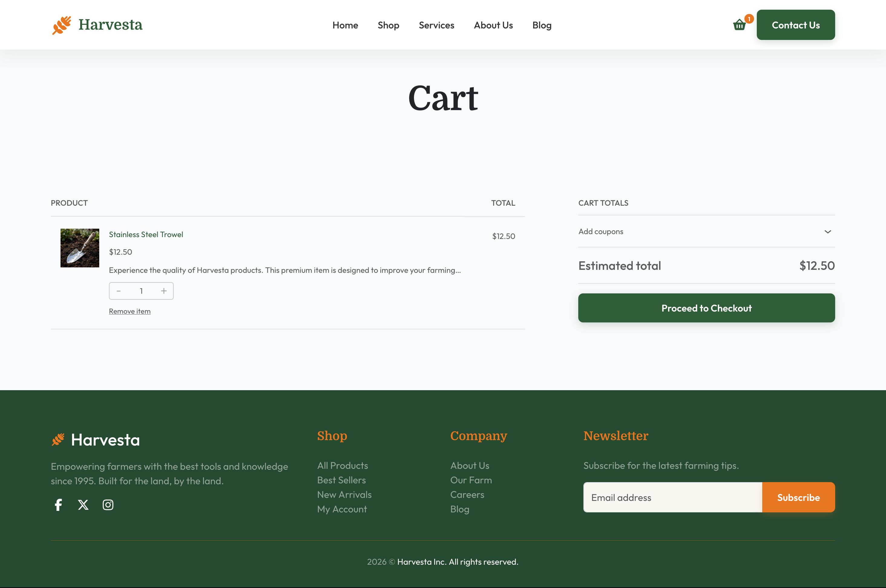Open the Stainless Steel Trowel product link
This screenshot has width=886, height=588.
pyautogui.click(x=146, y=234)
